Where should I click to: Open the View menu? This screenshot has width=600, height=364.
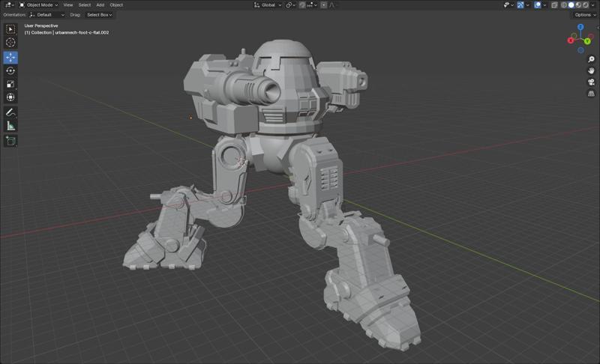tap(68, 5)
